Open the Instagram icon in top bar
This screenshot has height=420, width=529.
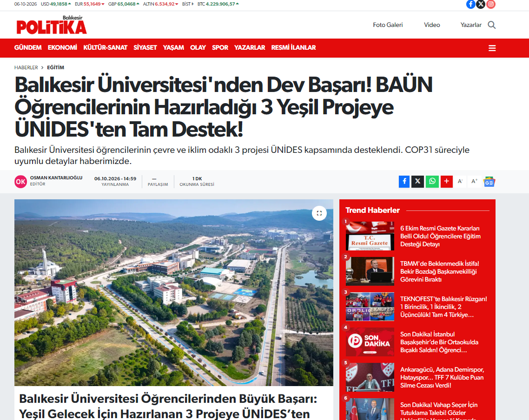[491, 4]
